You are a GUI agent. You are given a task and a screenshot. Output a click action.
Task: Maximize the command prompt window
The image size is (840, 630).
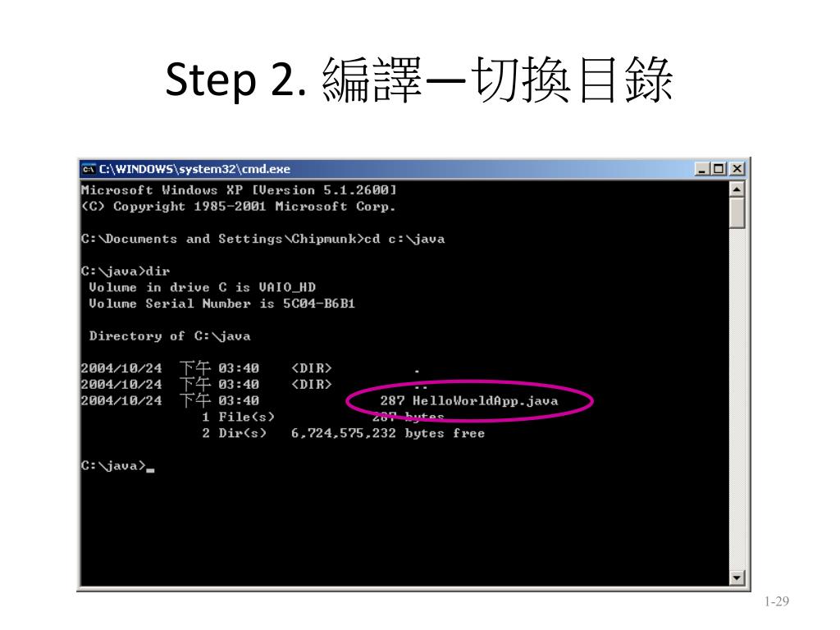pos(719,169)
